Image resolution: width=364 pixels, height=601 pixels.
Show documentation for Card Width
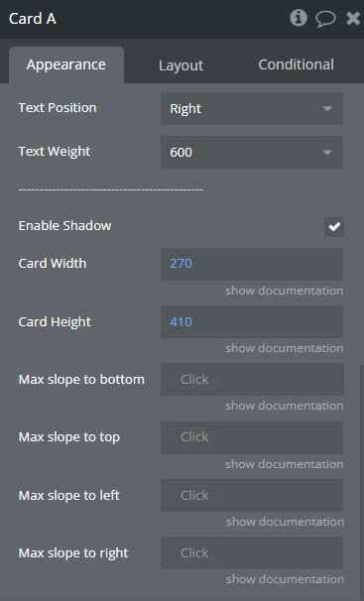(284, 291)
